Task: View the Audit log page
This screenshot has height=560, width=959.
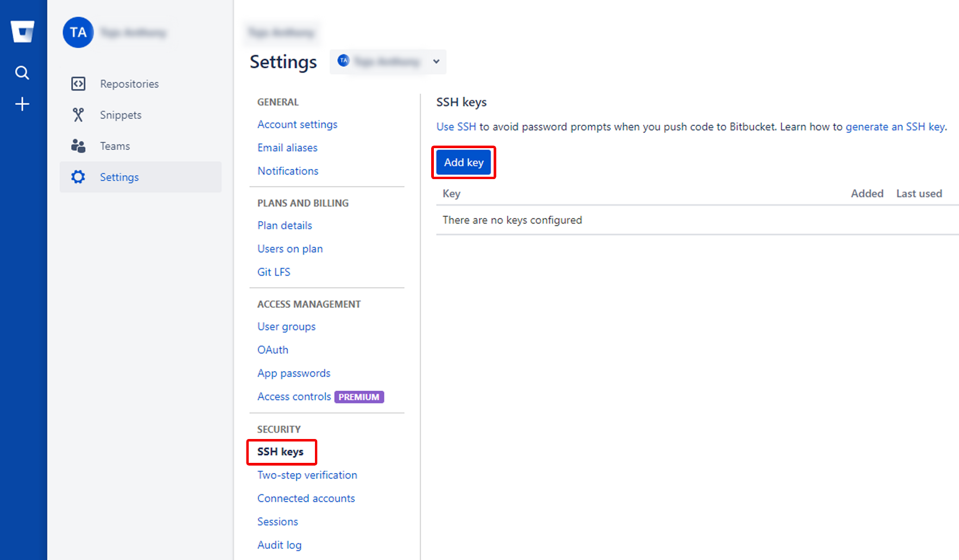Action: [279, 545]
